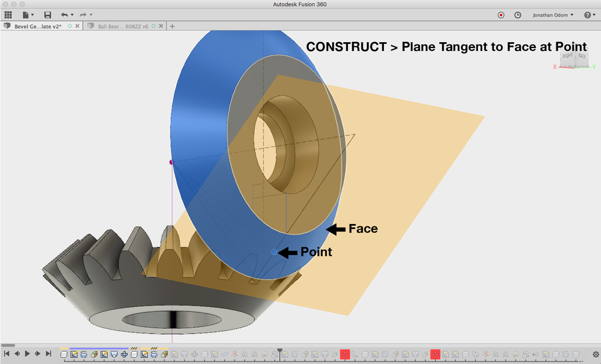
Task: Jump to the end of the timeline
Action: click(x=48, y=353)
